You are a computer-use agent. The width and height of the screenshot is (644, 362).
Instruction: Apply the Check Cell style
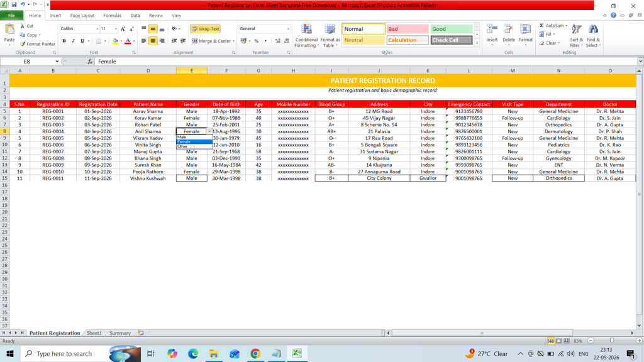click(451, 40)
